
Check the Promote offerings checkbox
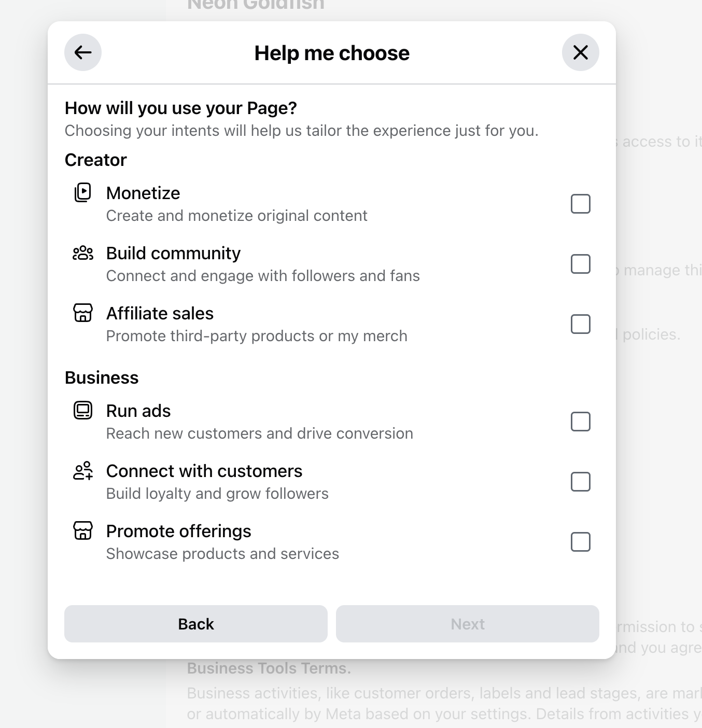(580, 542)
